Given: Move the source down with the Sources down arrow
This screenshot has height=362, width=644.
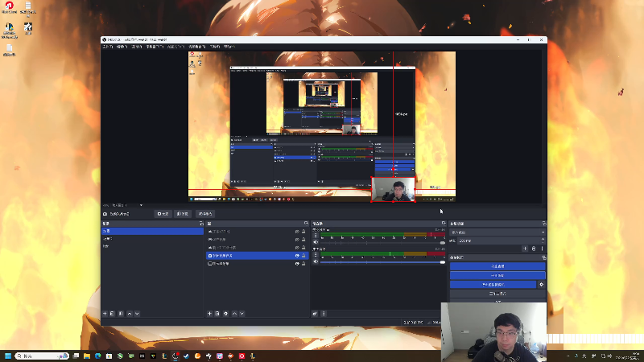Looking at the screenshot, I should pyautogui.click(x=242, y=314).
